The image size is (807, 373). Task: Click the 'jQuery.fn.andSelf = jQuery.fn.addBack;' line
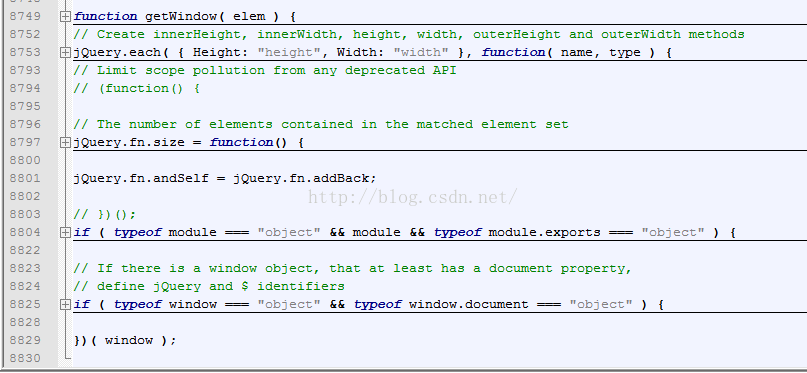coord(225,179)
